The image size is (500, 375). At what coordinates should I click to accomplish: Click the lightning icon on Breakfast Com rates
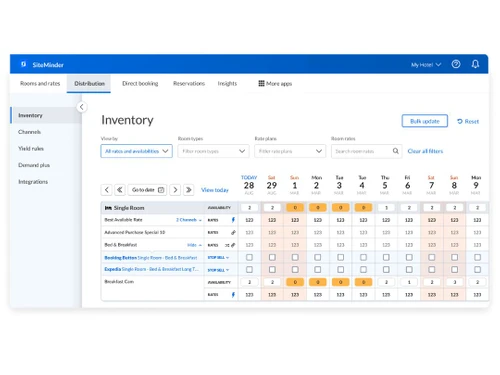pos(233,295)
